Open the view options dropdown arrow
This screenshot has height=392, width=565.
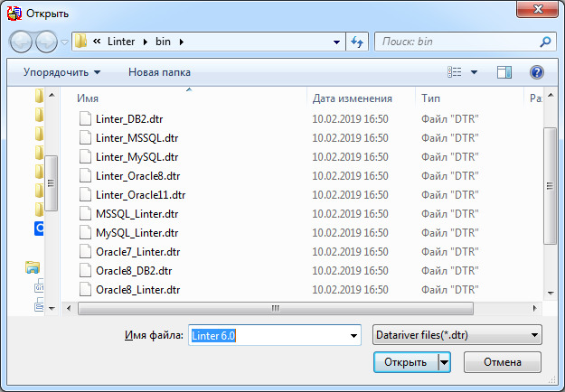(475, 72)
